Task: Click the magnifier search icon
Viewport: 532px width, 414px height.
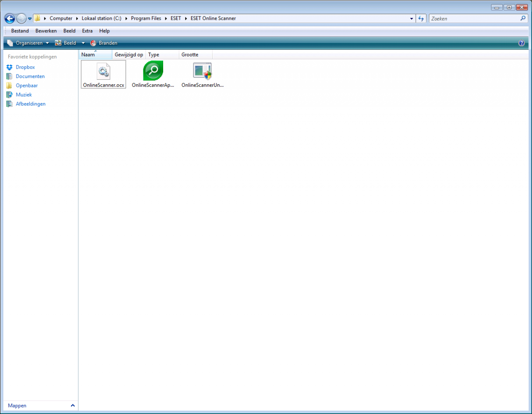Action: tap(523, 19)
